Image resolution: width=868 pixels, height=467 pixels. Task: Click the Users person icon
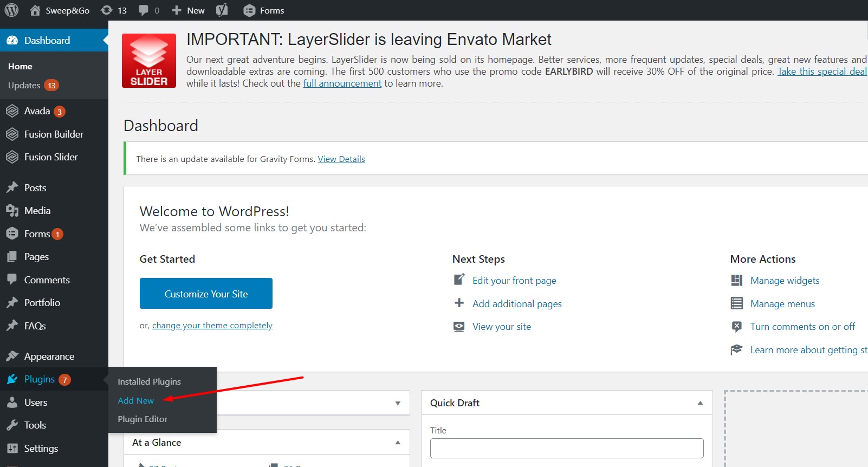[x=12, y=403]
